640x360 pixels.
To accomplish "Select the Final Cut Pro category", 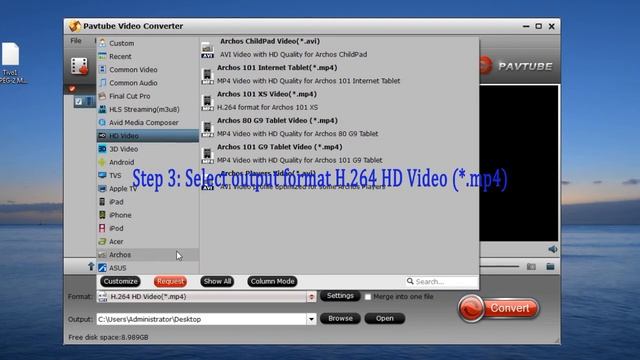I will [147, 96].
